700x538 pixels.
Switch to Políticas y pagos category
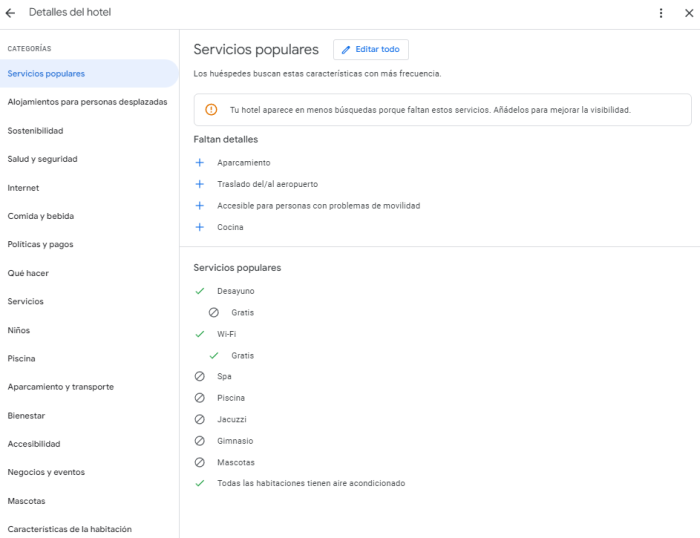[x=40, y=244]
